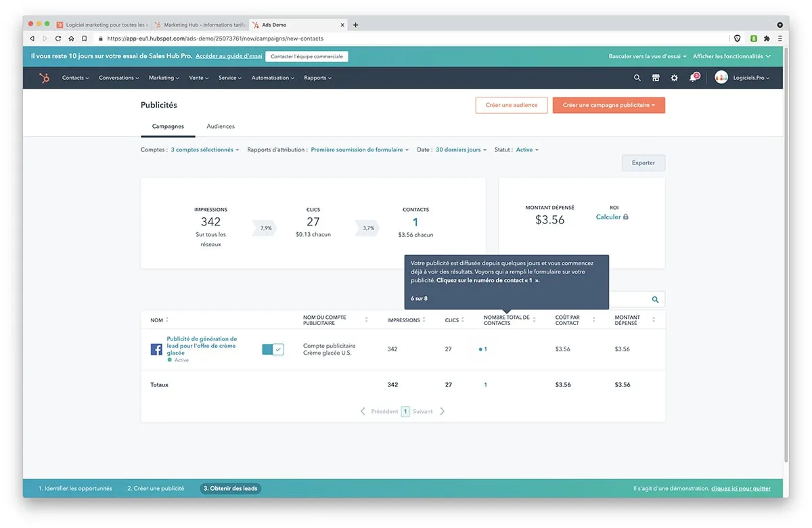Viewport: 812px width, 528px height.
Task: Expand Afficher les fonctionnalités
Action: tap(731, 56)
